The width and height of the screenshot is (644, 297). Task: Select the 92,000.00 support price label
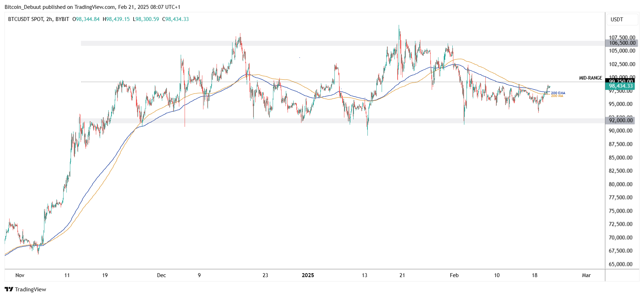(621, 120)
